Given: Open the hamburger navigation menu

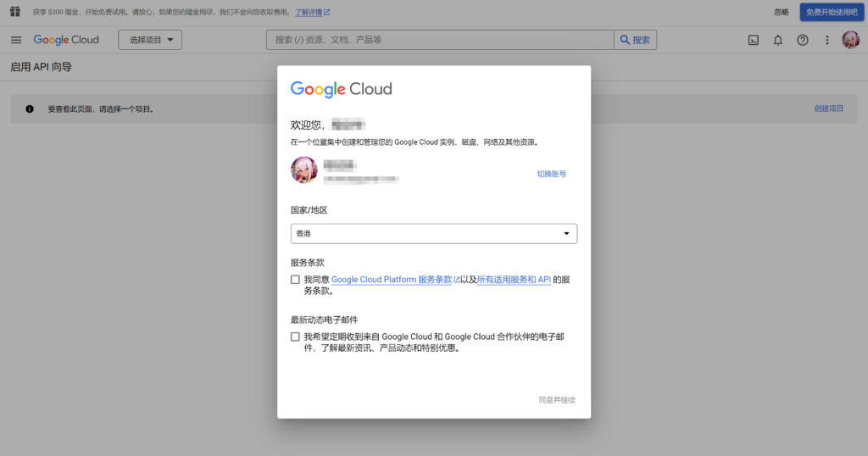Looking at the screenshot, I should (16, 40).
